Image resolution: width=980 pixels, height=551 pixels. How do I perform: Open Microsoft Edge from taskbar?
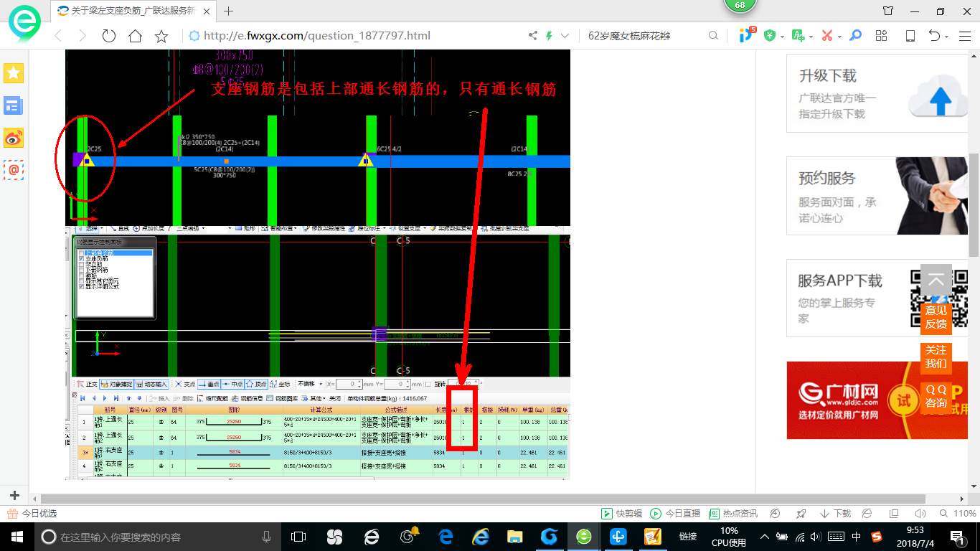446,536
